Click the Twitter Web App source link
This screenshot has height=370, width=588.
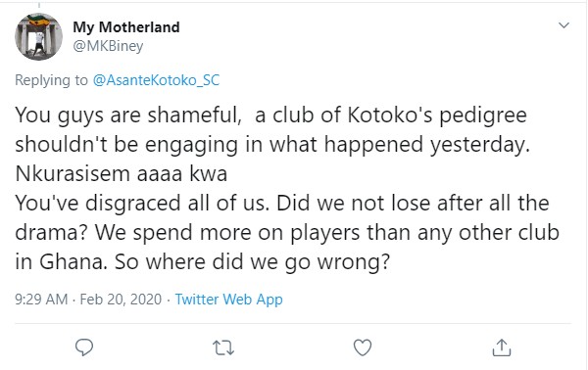(228, 300)
